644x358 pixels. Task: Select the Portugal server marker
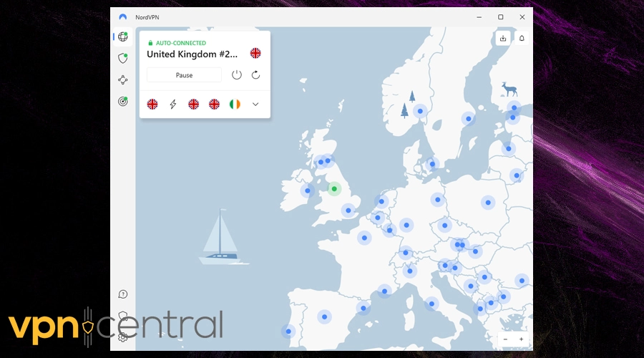(288, 332)
